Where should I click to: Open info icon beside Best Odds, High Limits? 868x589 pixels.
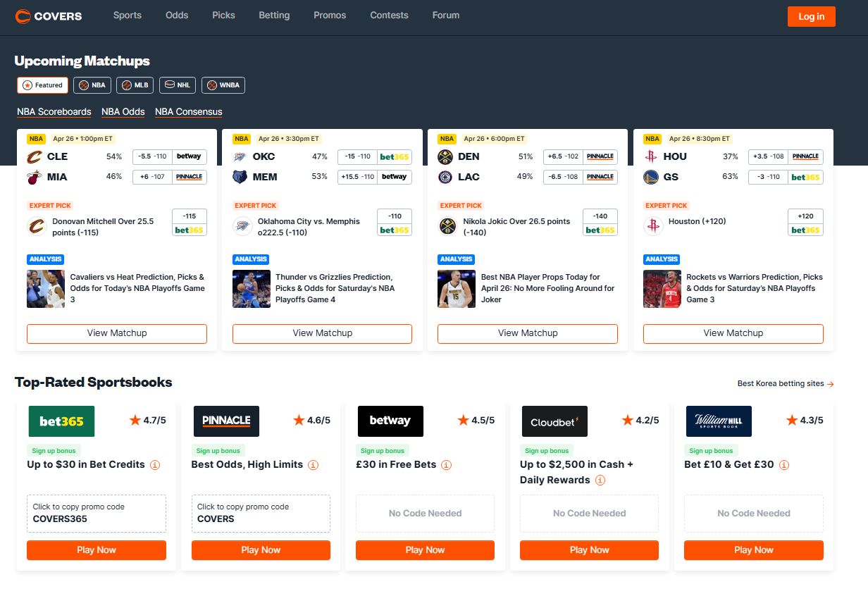point(314,465)
